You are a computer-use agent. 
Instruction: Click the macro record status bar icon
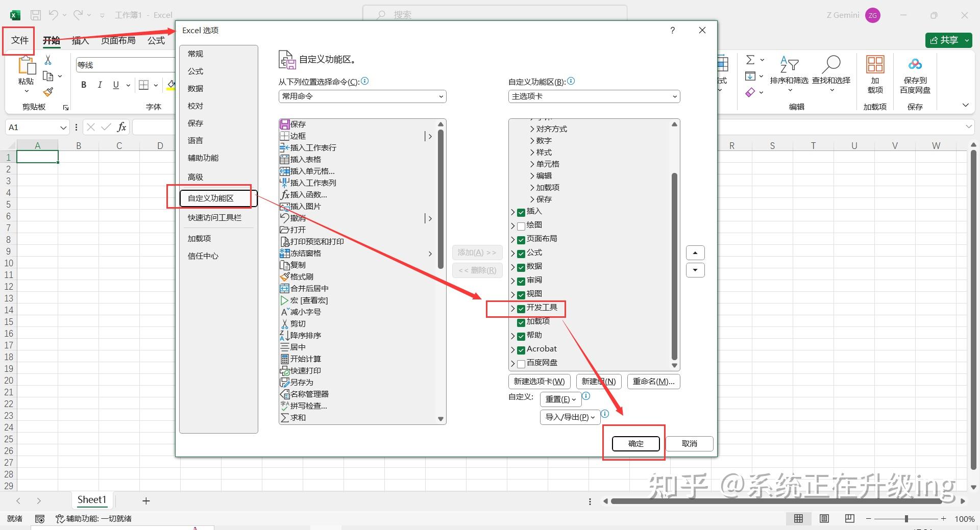coord(40,519)
